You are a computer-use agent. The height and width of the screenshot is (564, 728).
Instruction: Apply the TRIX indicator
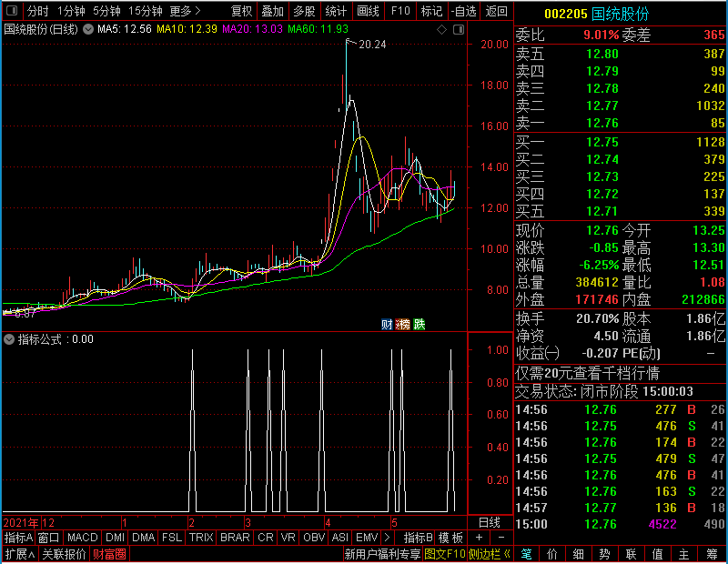click(201, 538)
